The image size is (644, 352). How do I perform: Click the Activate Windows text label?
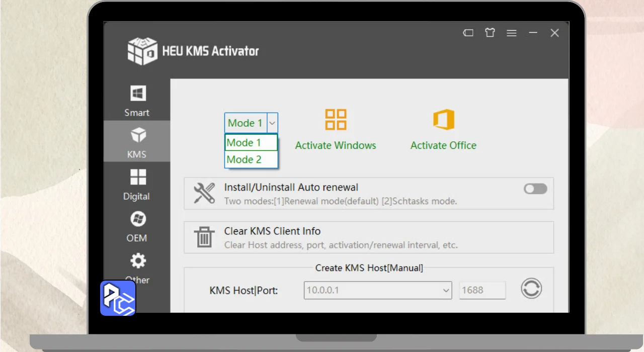(336, 145)
